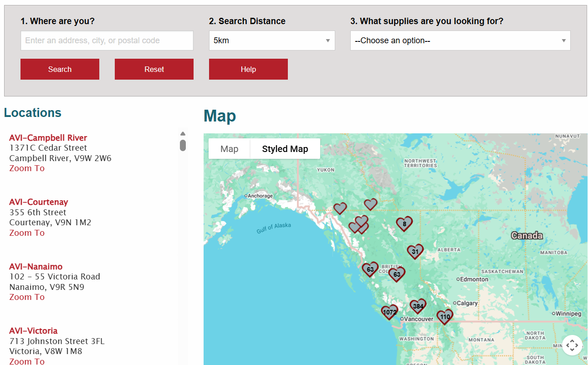Screen dimensions: 588x365
Task: Click the text "Courtenay, V9N 1M2"
Action: click(x=51, y=223)
